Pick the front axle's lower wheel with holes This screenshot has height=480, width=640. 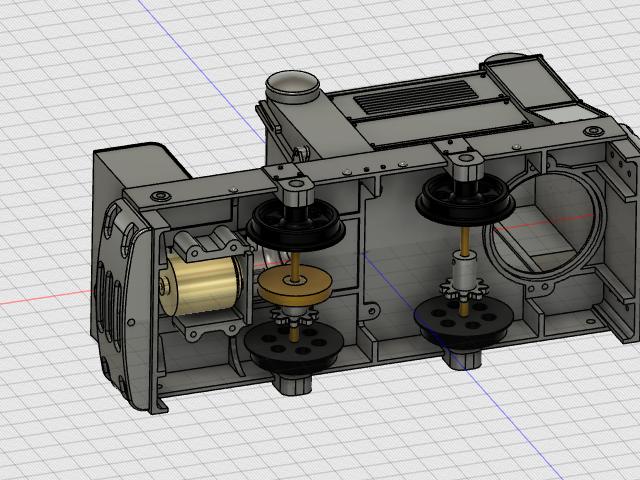[x=294, y=345]
